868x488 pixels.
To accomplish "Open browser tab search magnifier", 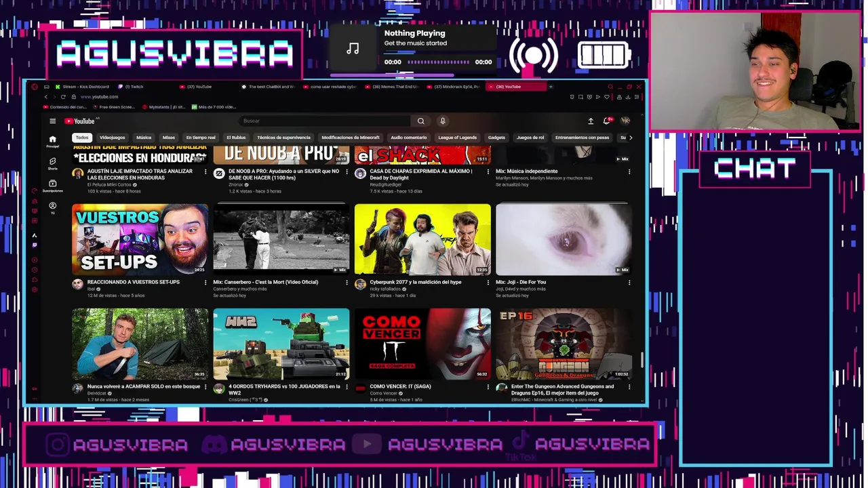I will click(610, 87).
